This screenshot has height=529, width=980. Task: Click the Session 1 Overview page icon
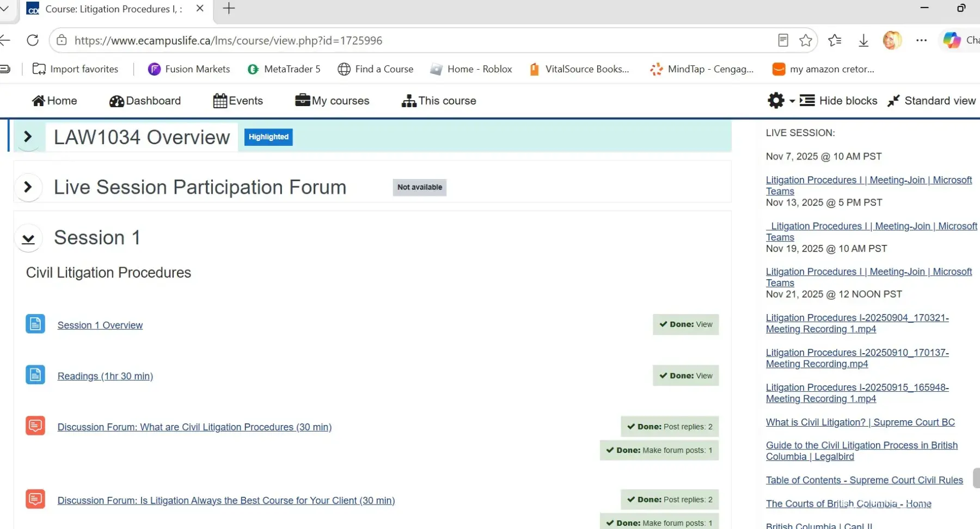click(35, 324)
